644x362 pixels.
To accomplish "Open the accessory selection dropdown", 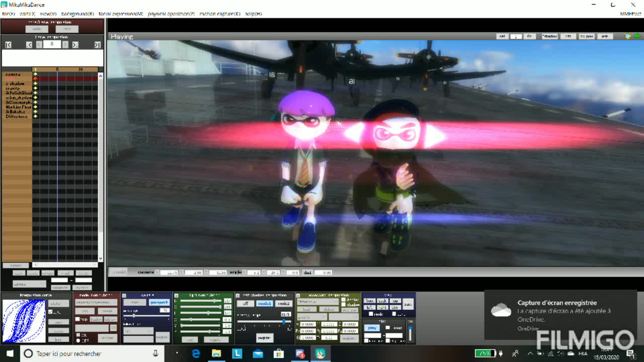I will (x=317, y=302).
